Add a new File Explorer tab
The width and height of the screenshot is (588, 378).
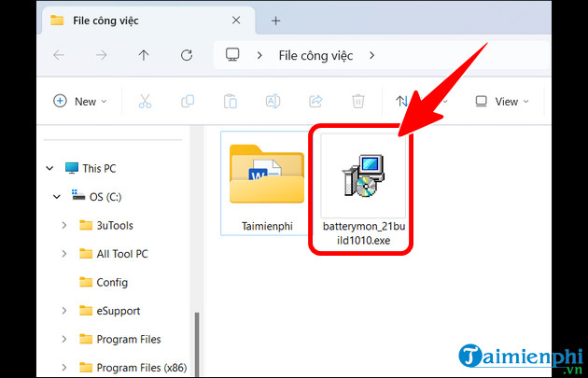(275, 20)
